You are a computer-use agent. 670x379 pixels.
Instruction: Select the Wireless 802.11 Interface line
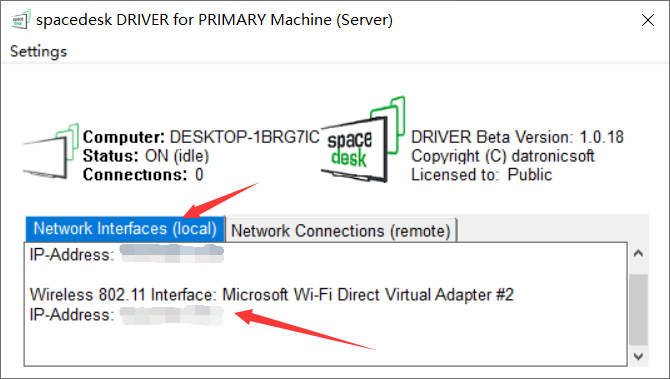click(272, 295)
